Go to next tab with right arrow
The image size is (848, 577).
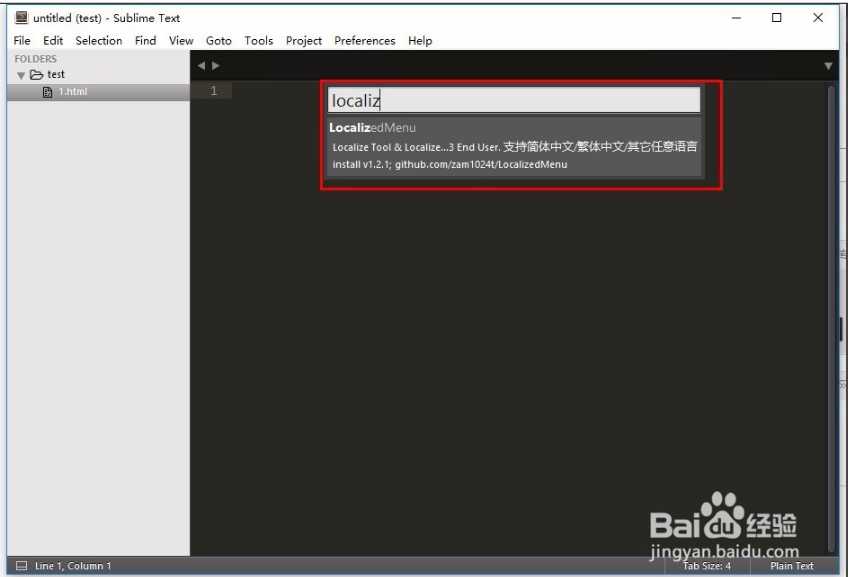[216, 65]
